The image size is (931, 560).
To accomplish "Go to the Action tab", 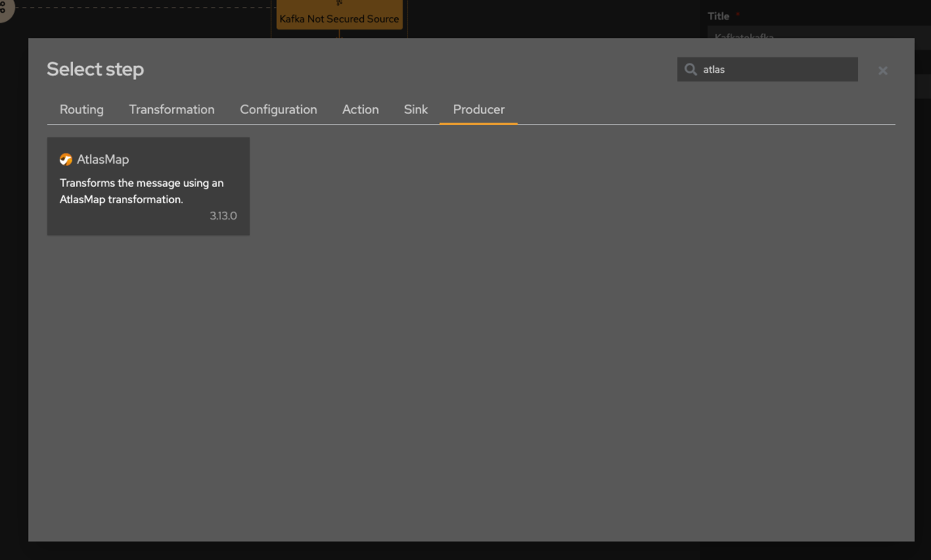I will click(x=361, y=109).
